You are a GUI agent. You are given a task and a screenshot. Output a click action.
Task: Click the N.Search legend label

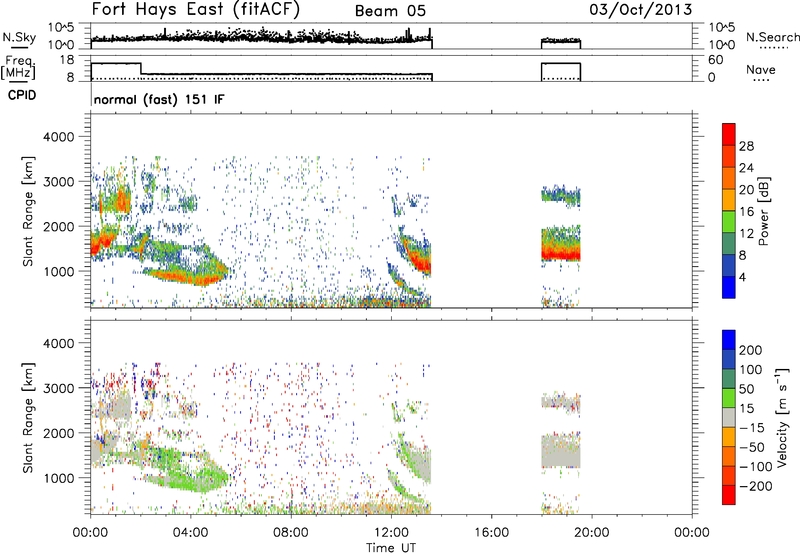click(x=772, y=37)
